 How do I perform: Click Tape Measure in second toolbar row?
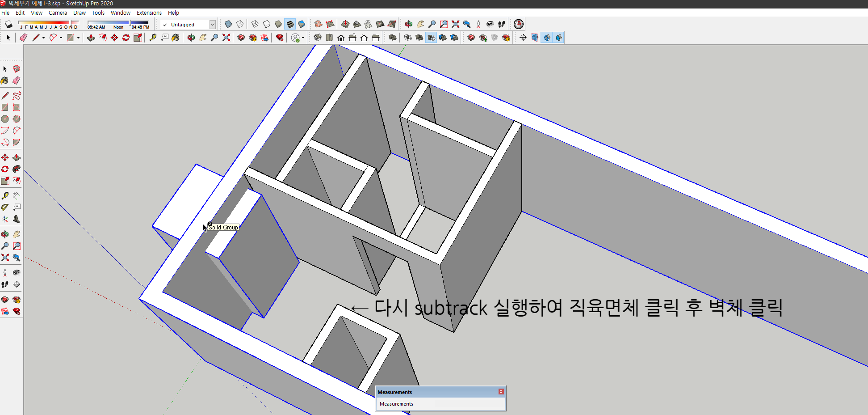click(x=153, y=38)
